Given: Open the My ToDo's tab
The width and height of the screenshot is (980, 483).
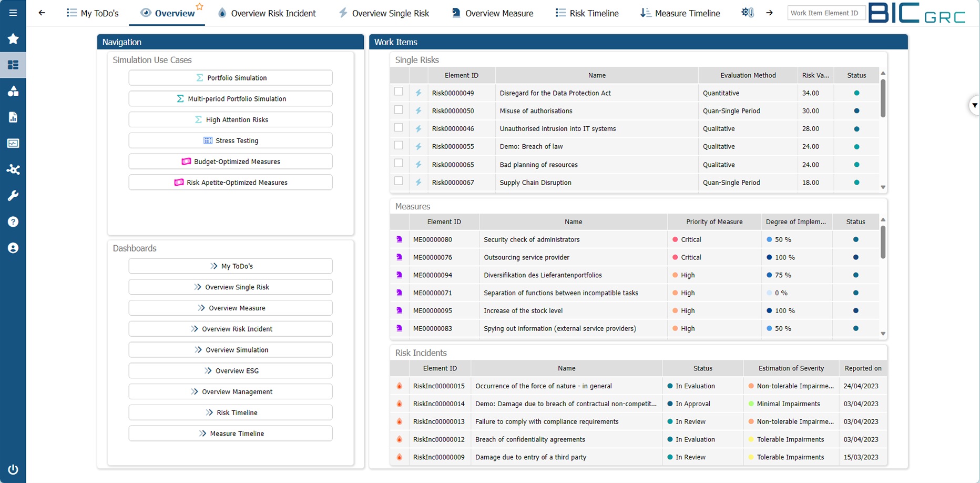Looking at the screenshot, I should click(x=93, y=13).
